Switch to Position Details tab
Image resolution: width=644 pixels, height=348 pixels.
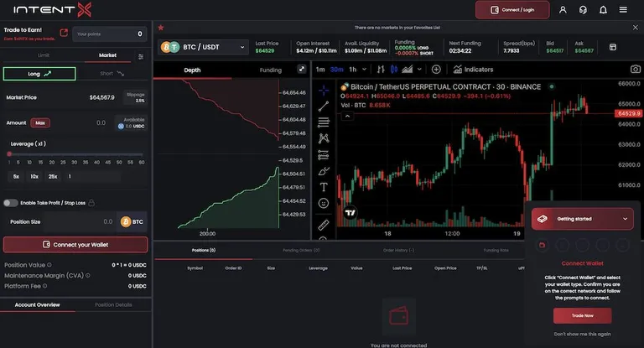(113, 305)
